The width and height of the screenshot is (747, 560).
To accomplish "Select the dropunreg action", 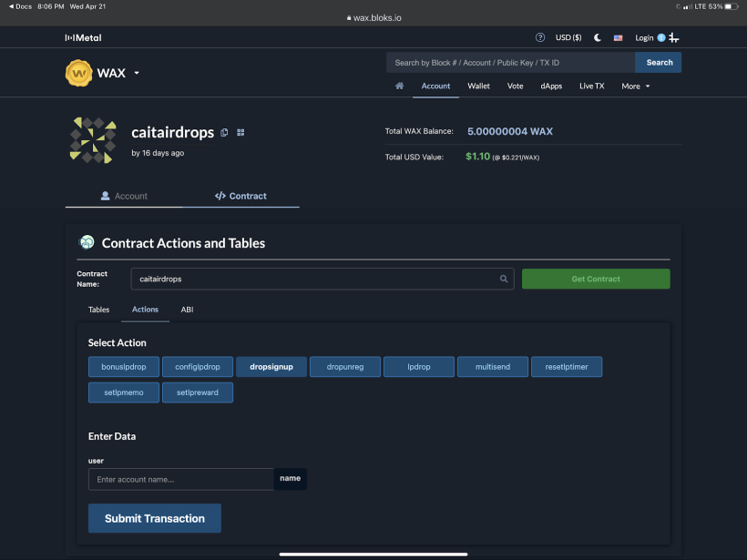I will click(345, 367).
